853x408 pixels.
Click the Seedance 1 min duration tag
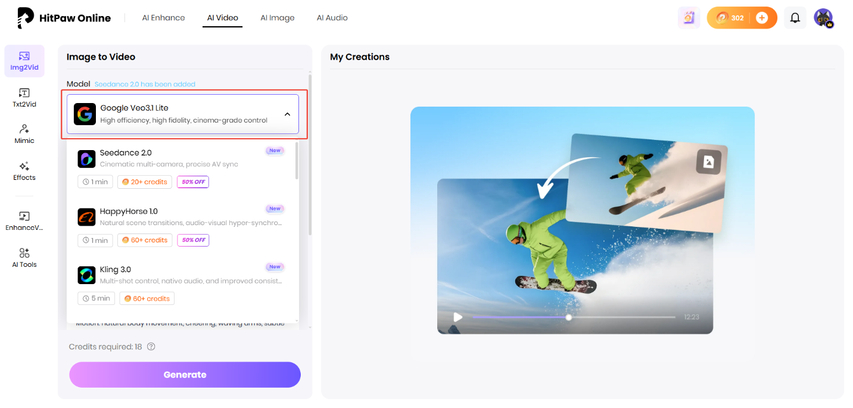tap(95, 182)
